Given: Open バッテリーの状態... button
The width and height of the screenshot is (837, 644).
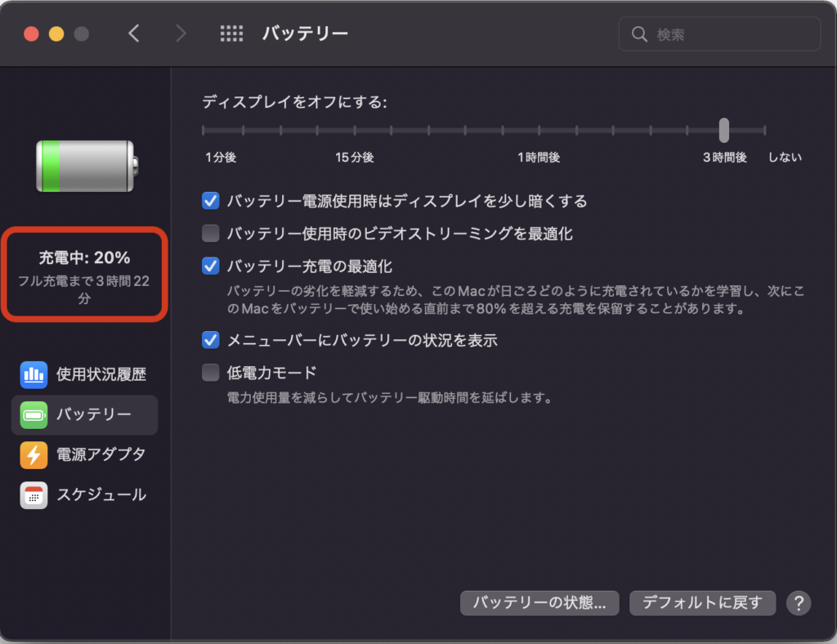Looking at the screenshot, I should [539, 603].
